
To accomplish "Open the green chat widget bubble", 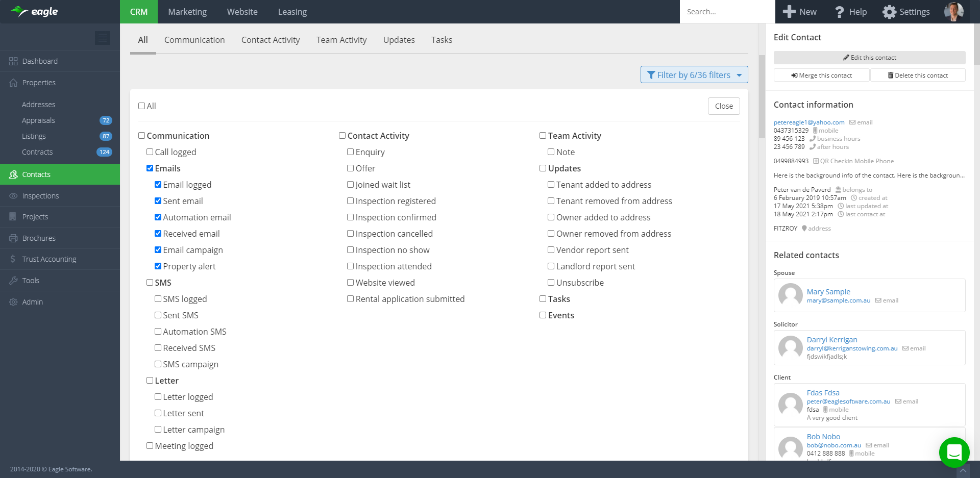I will coord(954,452).
